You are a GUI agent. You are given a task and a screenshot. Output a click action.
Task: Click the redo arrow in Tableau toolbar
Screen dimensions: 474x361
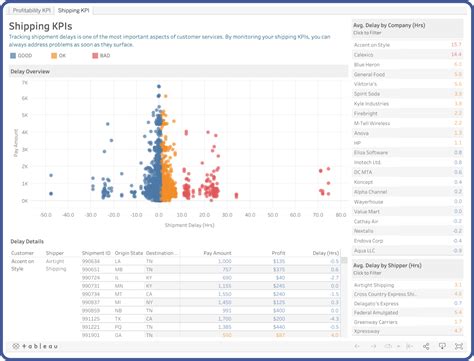373,346
